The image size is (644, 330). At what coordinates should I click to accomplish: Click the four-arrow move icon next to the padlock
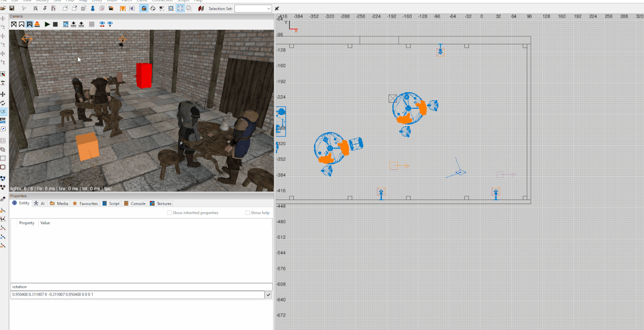pos(153,9)
